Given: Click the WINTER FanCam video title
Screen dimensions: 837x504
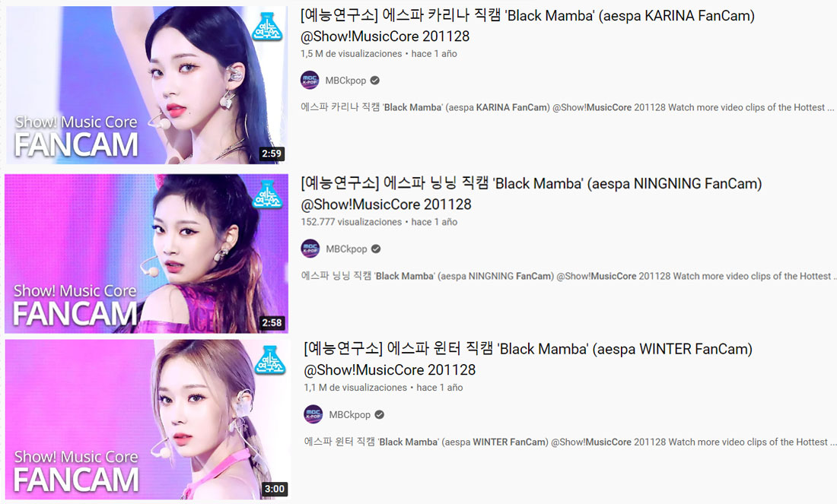Looking at the screenshot, I should 528,359.
